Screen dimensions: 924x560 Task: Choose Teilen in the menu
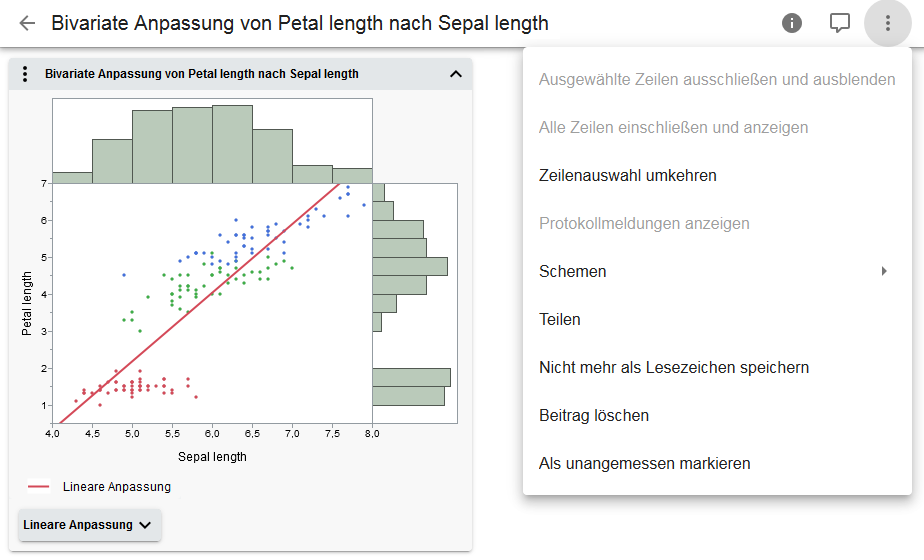[x=560, y=319]
